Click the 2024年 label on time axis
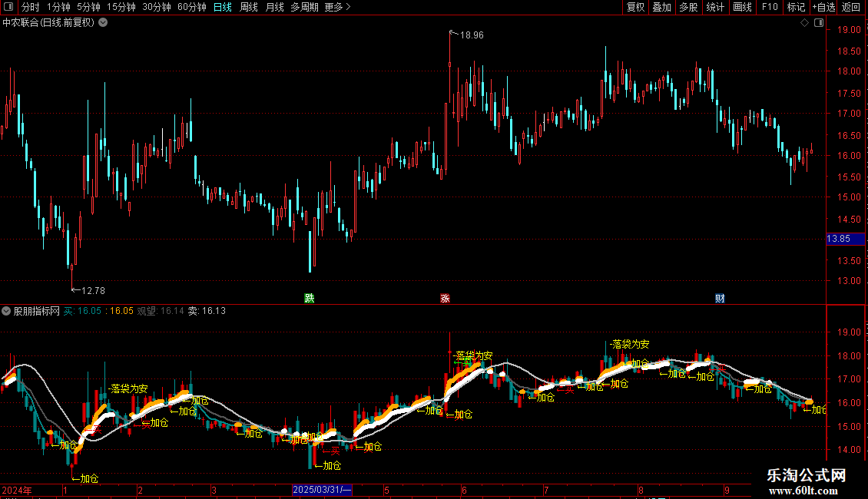Image resolution: width=868 pixels, height=499 pixels. click(x=17, y=490)
